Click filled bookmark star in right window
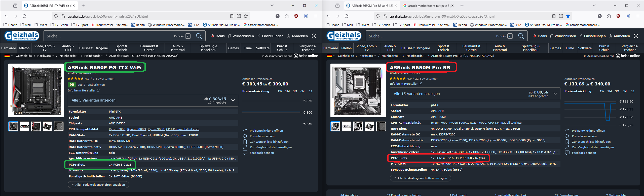Image resolution: width=644 pixels, height=196 pixels. [568, 16]
